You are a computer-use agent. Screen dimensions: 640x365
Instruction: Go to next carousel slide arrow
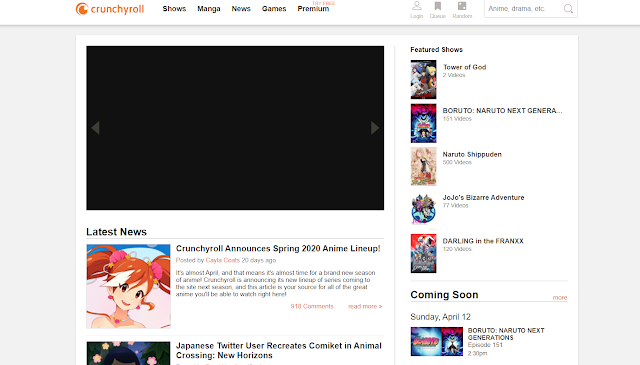pos(375,128)
